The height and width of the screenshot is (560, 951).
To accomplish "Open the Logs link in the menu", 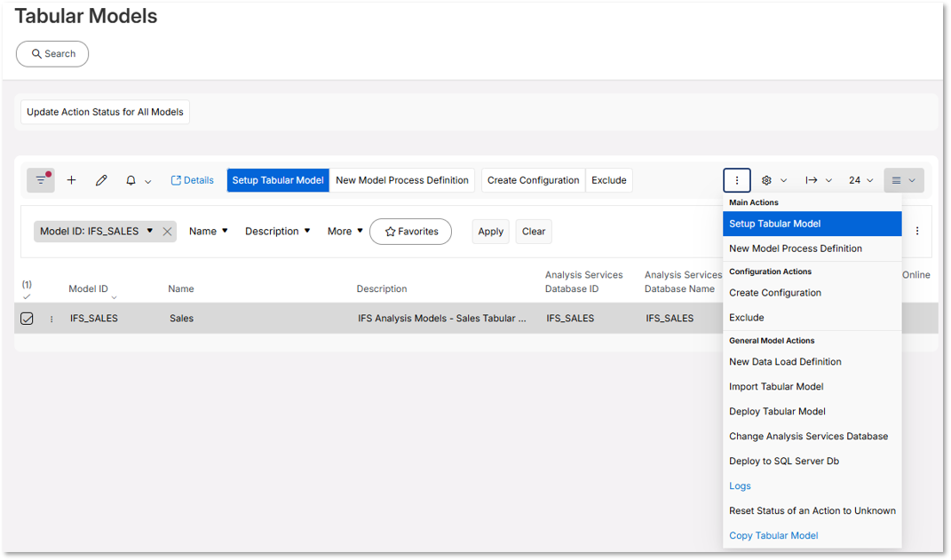I will coord(740,485).
